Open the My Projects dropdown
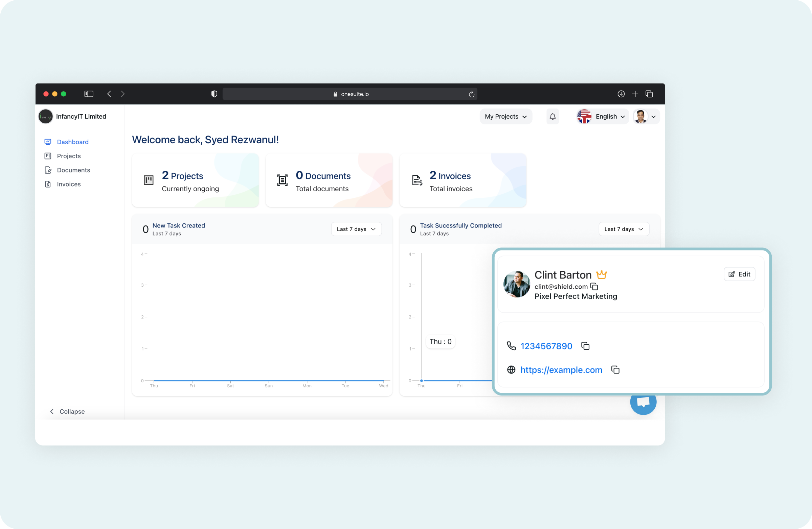Viewport: 812px width, 529px height. pos(505,117)
